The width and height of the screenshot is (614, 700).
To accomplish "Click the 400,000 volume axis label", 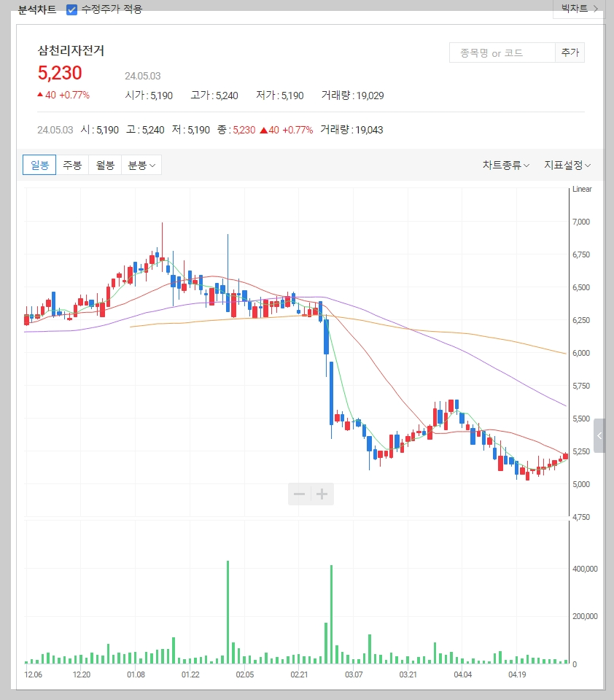I will point(585,569).
